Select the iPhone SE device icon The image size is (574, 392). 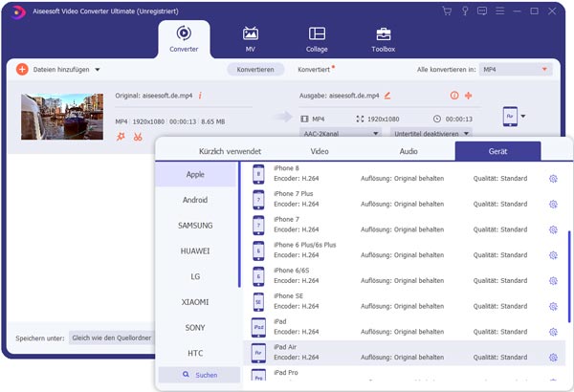click(x=258, y=302)
